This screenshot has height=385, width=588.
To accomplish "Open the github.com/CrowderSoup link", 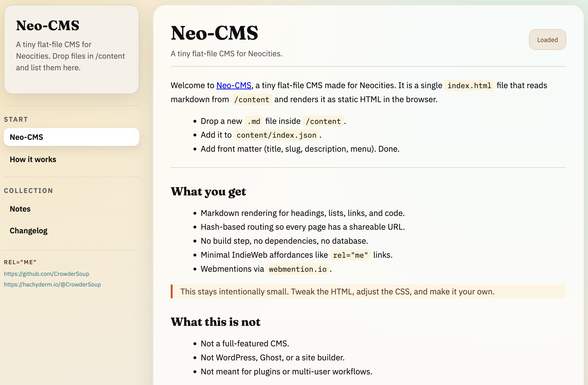I will coord(46,274).
